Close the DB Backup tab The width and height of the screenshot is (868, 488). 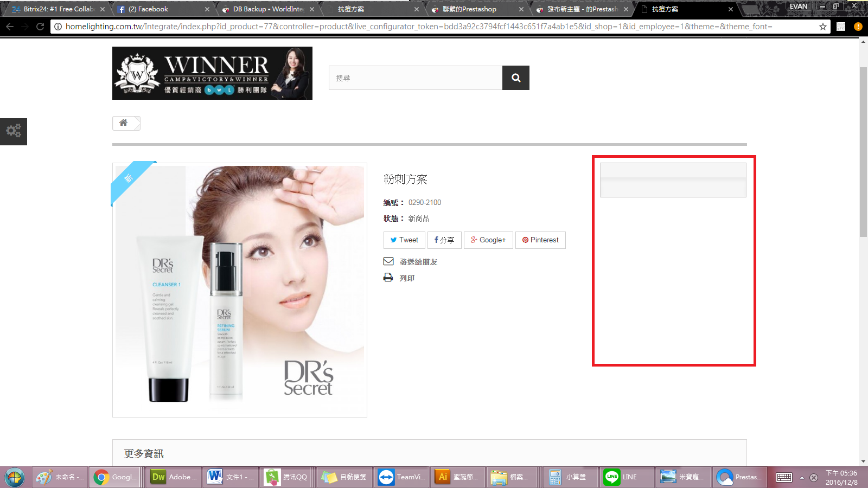point(312,9)
